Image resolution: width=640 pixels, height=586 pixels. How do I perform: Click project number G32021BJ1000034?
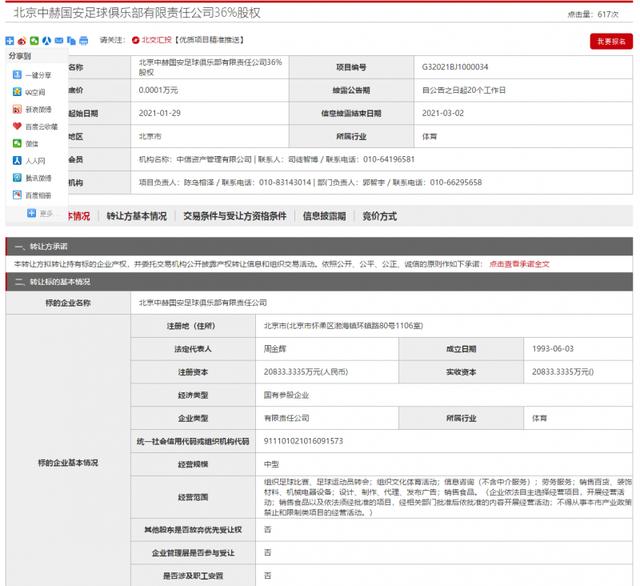pos(455,67)
